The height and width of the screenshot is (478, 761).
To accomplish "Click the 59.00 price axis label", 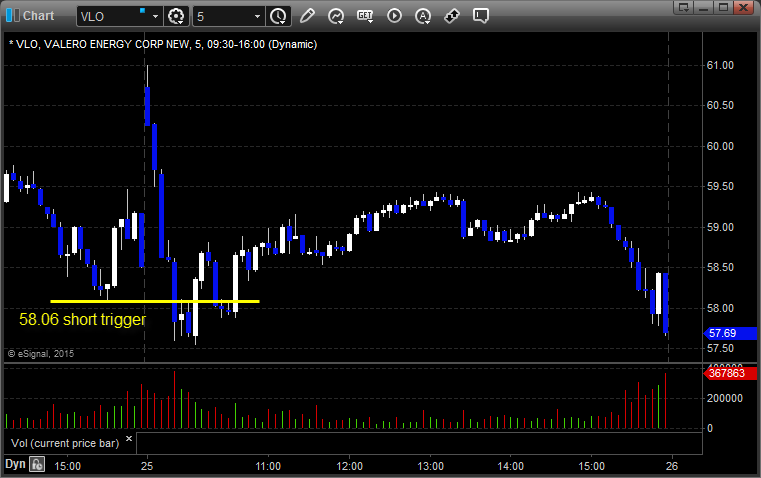I will click(720, 227).
